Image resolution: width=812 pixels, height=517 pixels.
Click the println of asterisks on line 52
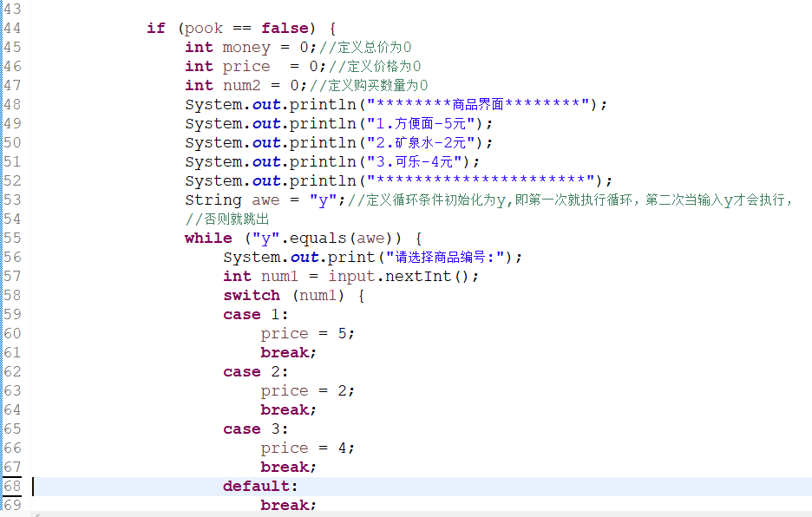click(398, 180)
